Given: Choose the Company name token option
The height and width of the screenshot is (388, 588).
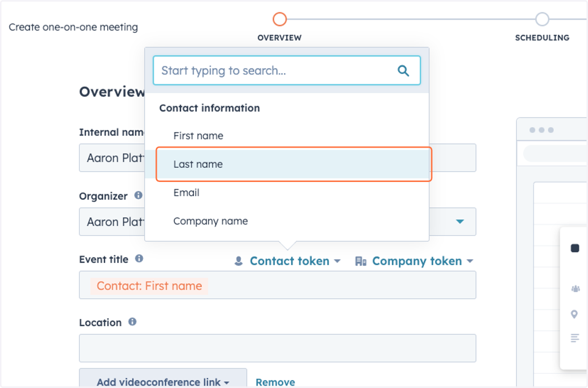Looking at the screenshot, I should click(x=287, y=221).
